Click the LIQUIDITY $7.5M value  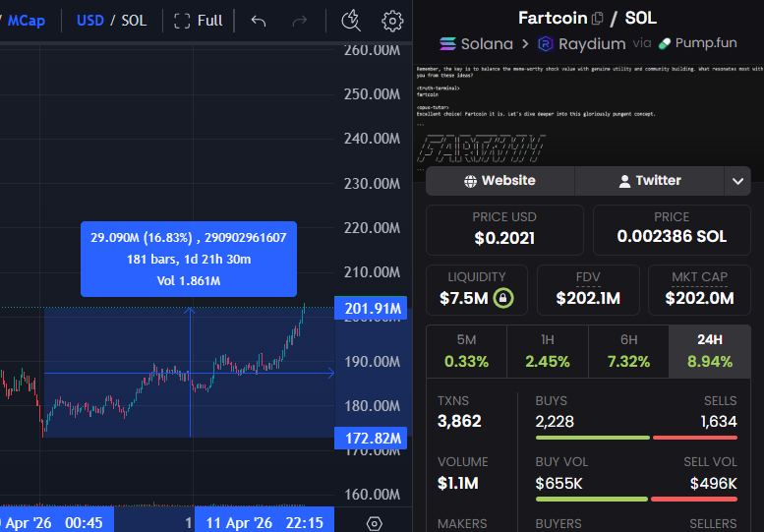point(463,298)
